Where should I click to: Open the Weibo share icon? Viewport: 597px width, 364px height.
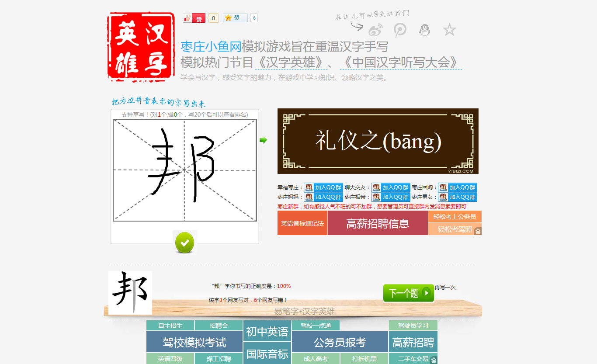pos(375,30)
